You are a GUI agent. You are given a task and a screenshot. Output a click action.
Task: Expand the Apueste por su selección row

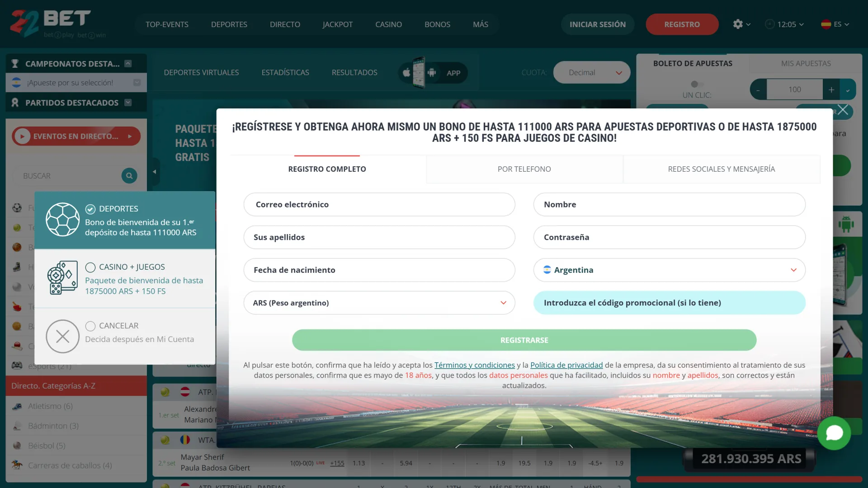pyautogui.click(x=137, y=83)
